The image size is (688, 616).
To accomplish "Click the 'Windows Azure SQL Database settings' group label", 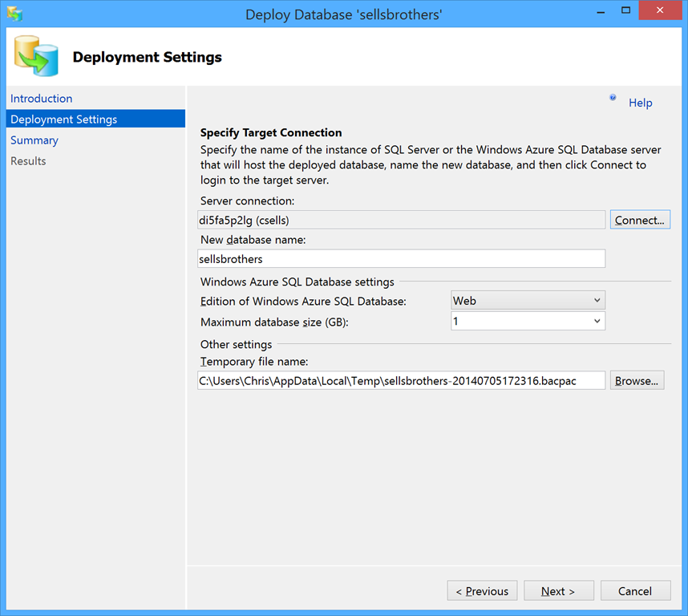I will [x=297, y=282].
